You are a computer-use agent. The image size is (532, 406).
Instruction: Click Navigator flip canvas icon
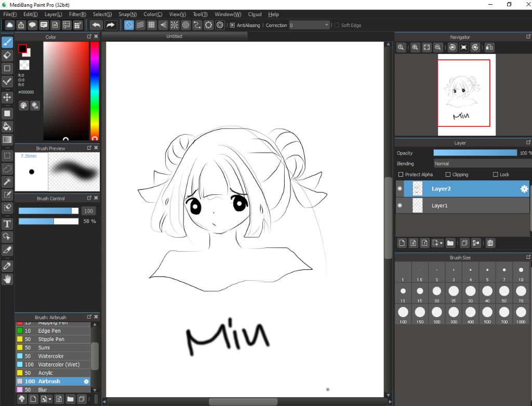click(x=489, y=47)
